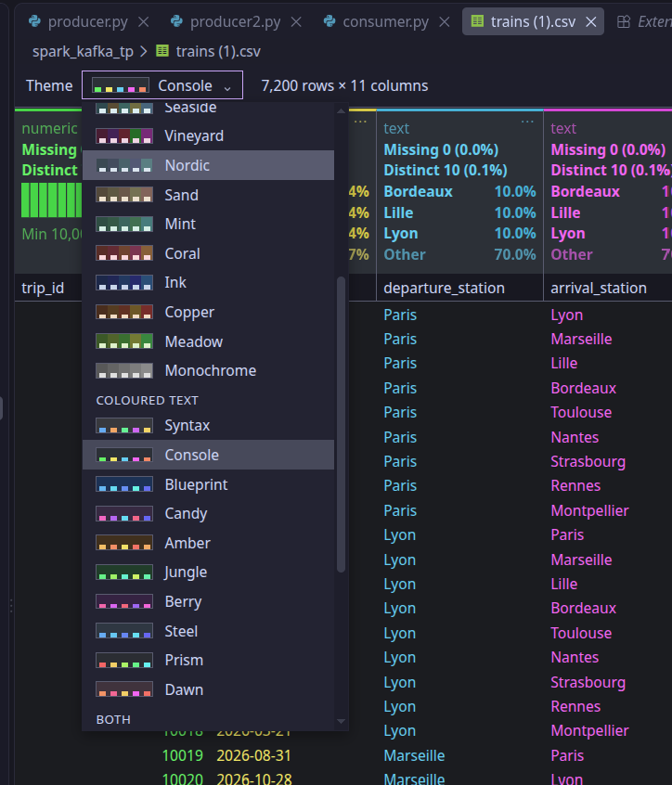Switch to producer2.py tab
Viewport: 672px width, 785px height.
tap(226, 22)
